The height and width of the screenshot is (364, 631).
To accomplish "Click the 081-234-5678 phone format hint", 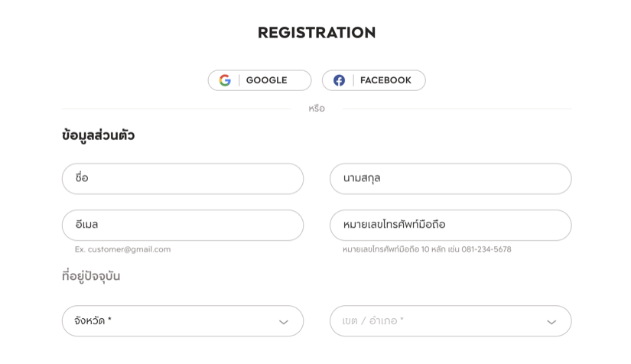I will (486, 249).
